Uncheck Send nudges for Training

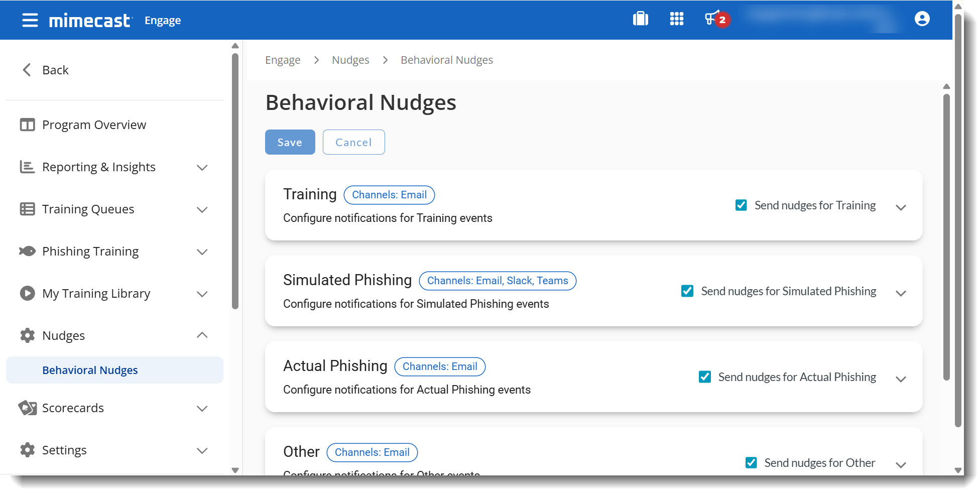741,205
